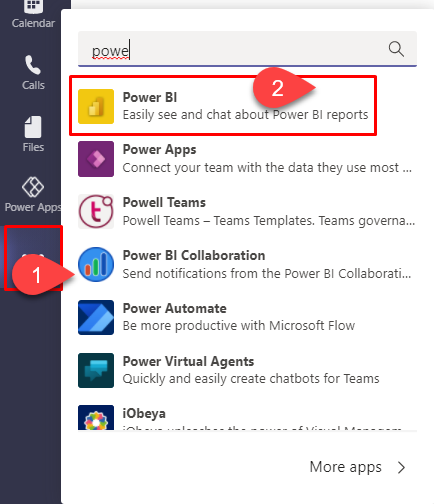The image size is (434, 504).
Task: Select the Power Virtual Agents icon
Action: (96, 370)
